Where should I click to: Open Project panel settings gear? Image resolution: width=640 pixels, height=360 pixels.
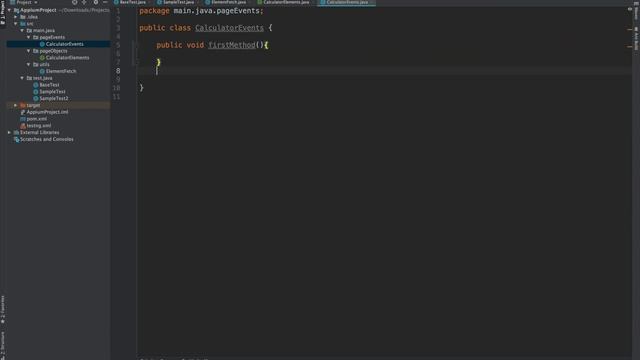pyautogui.click(x=96, y=2)
